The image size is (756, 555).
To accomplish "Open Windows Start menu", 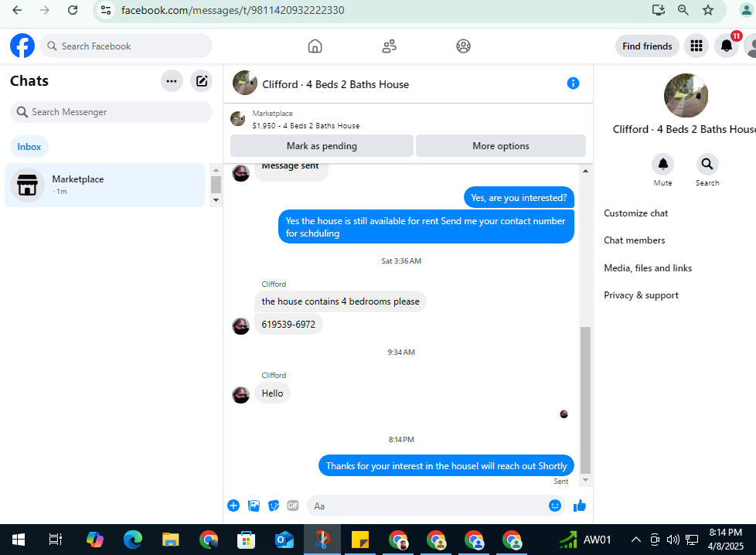I will click(19, 540).
